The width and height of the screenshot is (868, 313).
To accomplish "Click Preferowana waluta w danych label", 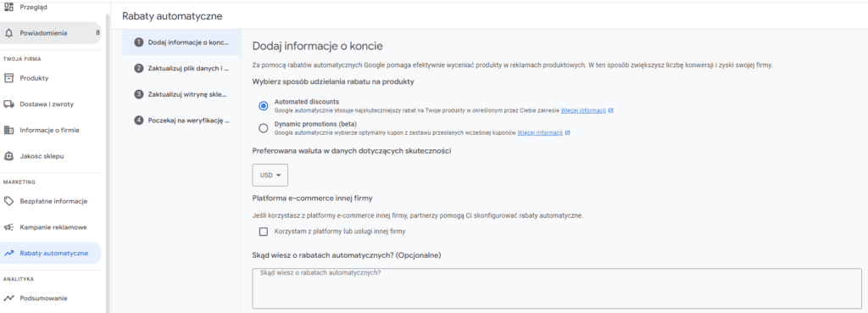I will (x=352, y=151).
